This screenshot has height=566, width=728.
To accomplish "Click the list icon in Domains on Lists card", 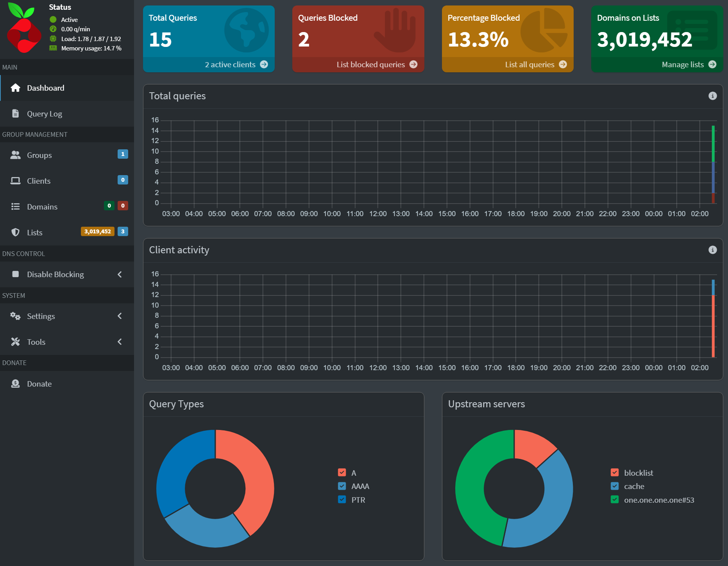I will pos(692,30).
